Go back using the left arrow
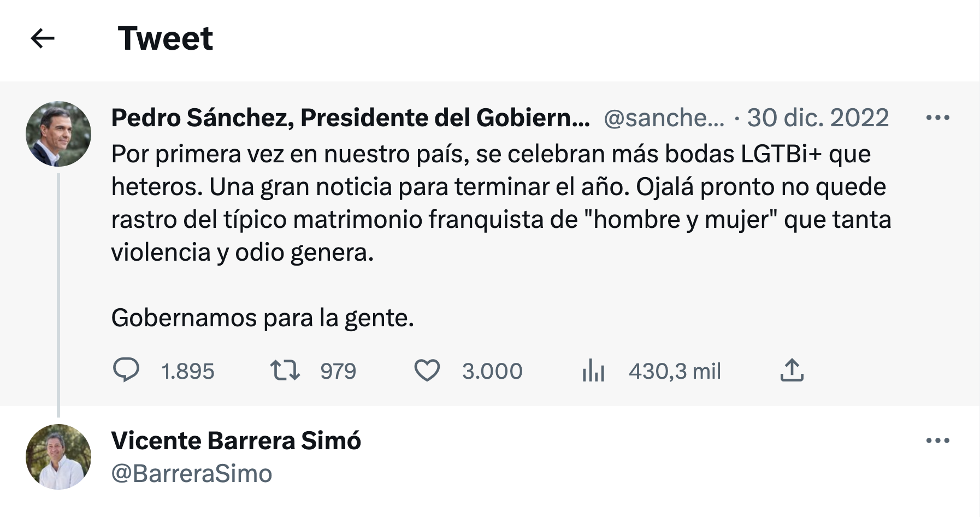 point(43,38)
